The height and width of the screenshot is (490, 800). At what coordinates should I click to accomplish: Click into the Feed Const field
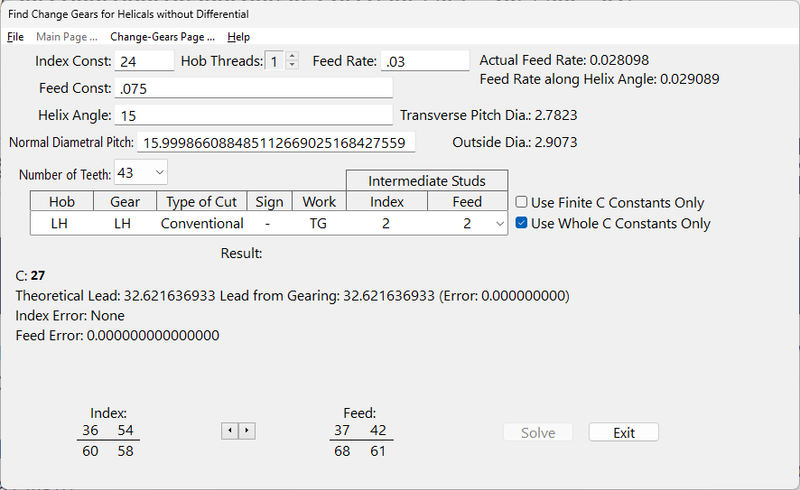[254, 89]
